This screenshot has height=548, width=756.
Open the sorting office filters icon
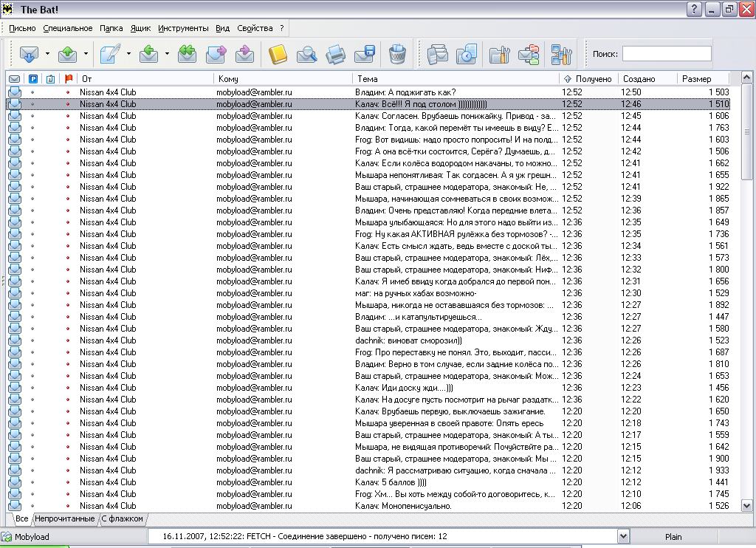tap(529, 54)
